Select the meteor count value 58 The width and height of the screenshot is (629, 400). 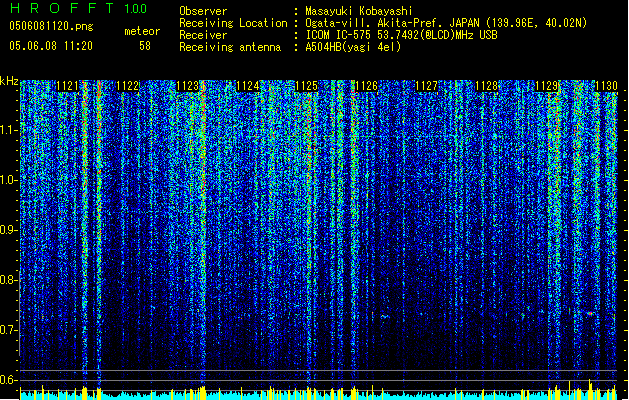click(x=145, y=46)
